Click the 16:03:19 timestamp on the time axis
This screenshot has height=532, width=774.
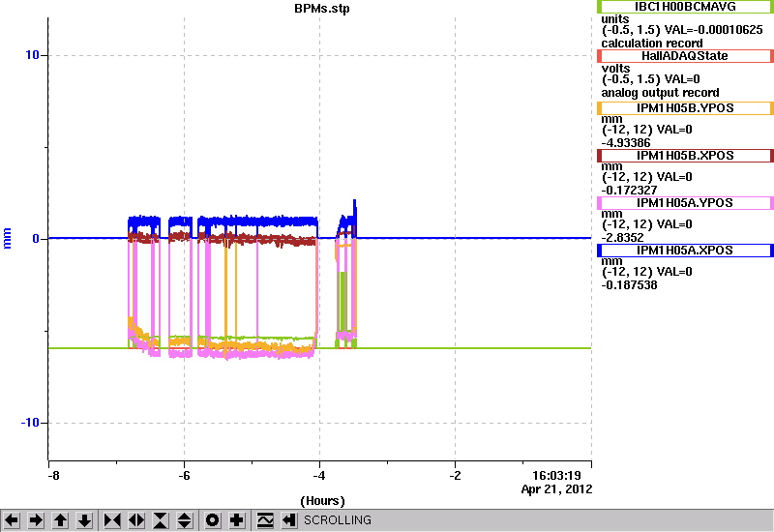point(556,476)
